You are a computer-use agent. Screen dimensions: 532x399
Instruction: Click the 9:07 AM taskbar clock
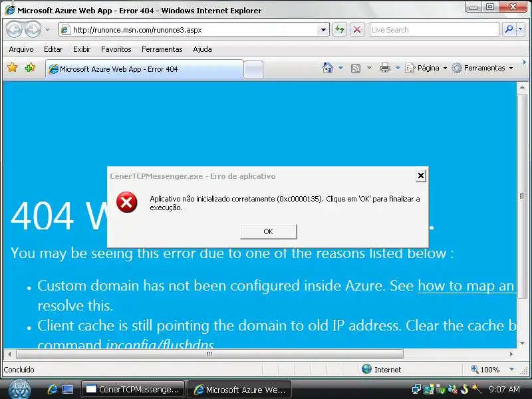(x=504, y=390)
